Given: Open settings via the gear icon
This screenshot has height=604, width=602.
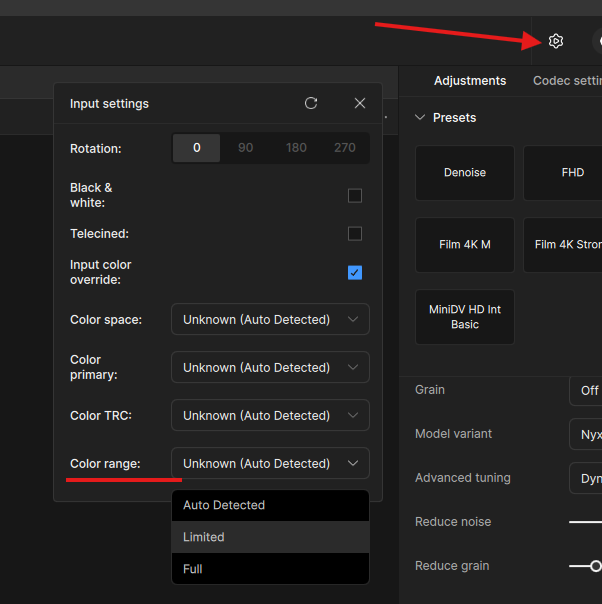Looking at the screenshot, I should [556, 41].
